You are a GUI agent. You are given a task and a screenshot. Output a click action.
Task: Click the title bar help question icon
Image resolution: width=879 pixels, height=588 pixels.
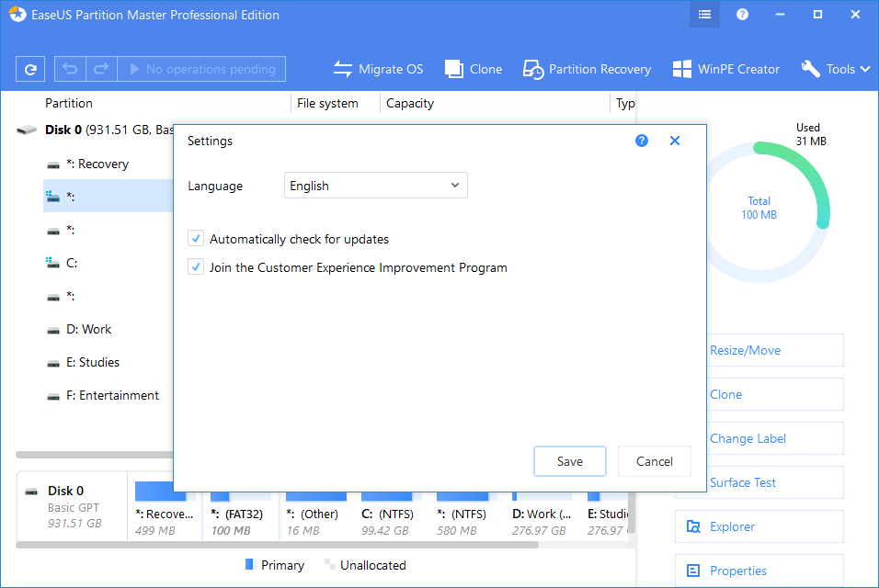click(x=742, y=15)
